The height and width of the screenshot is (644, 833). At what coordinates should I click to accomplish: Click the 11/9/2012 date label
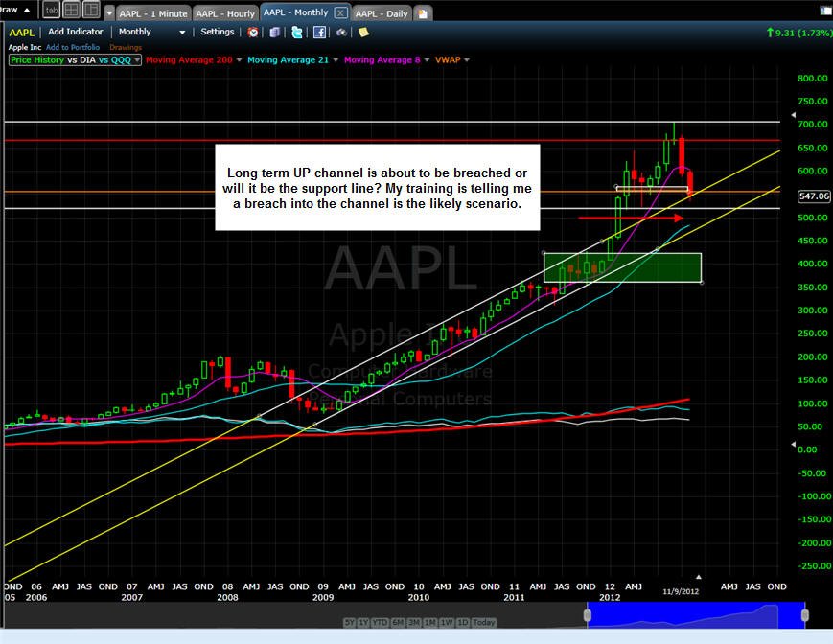[681, 591]
